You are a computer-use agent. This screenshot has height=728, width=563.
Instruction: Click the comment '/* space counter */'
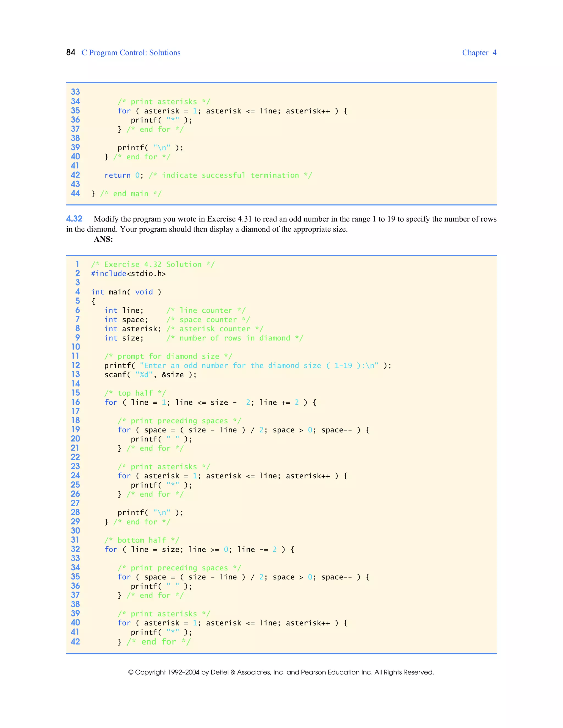pos(208,320)
